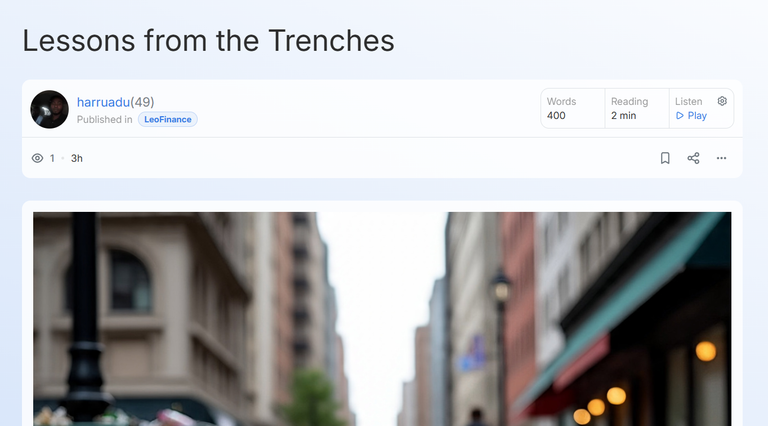The width and height of the screenshot is (768, 426).
Task: Click the play triangle icon
Action: (679, 116)
